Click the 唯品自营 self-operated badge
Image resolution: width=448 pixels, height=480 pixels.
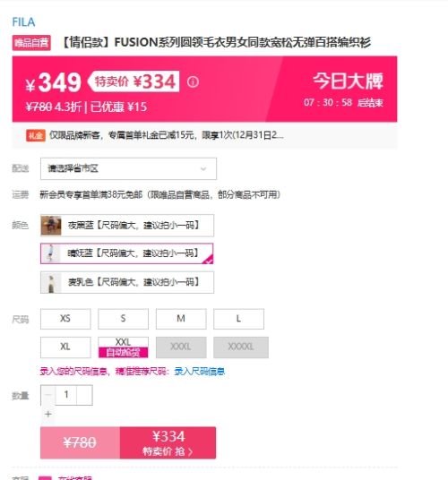[x=31, y=43]
